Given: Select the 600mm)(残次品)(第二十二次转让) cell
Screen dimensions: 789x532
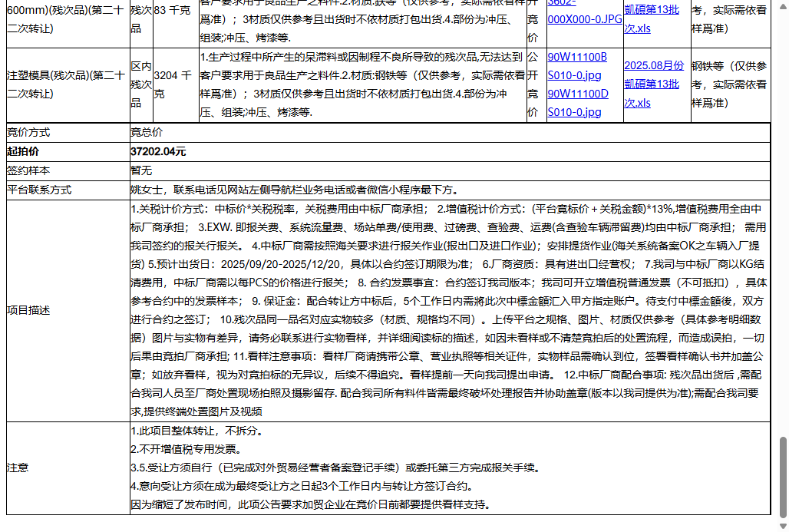Looking at the screenshot, I should (65, 19).
